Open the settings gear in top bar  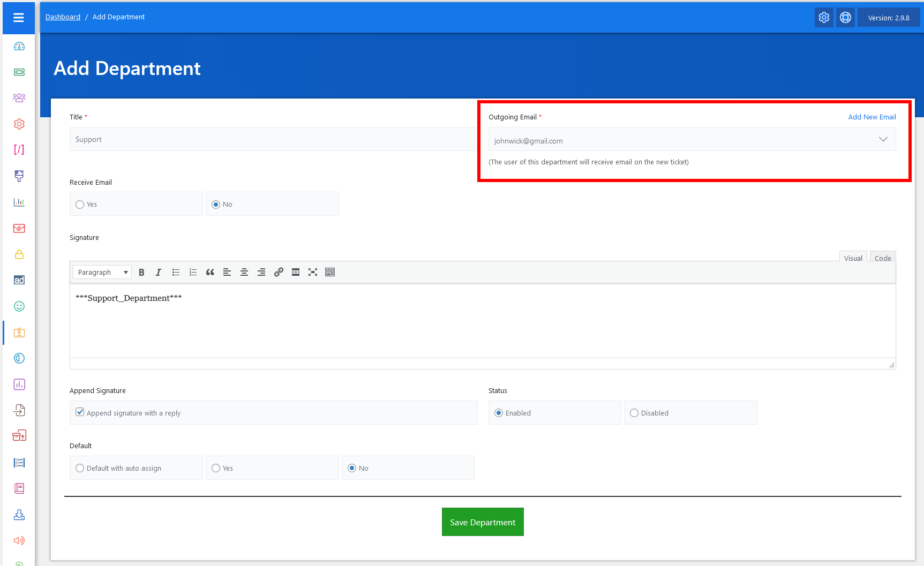point(824,18)
